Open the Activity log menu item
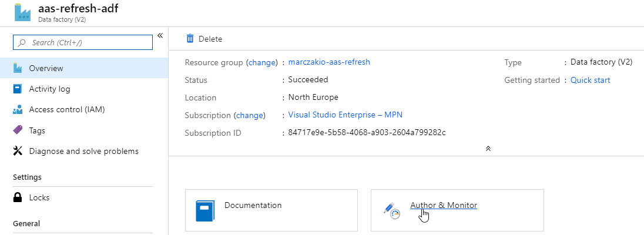The width and height of the screenshot is (644, 235). click(x=49, y=89)
